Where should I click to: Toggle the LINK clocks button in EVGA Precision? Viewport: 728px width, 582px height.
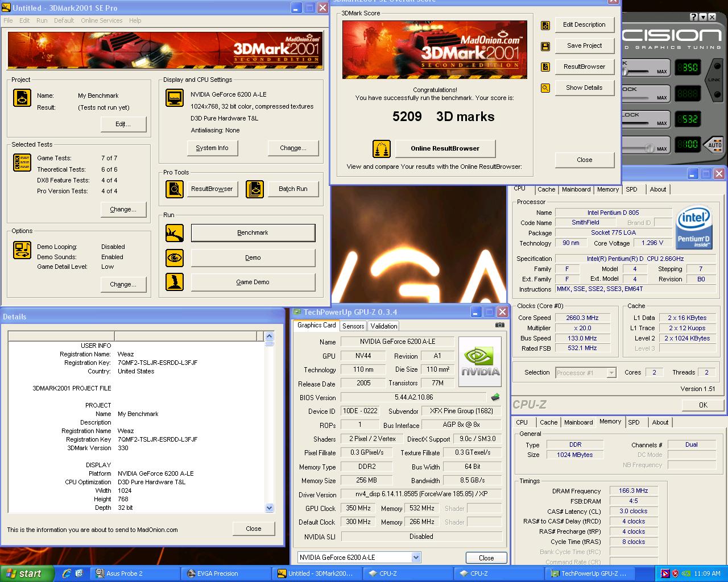point(714,80)
